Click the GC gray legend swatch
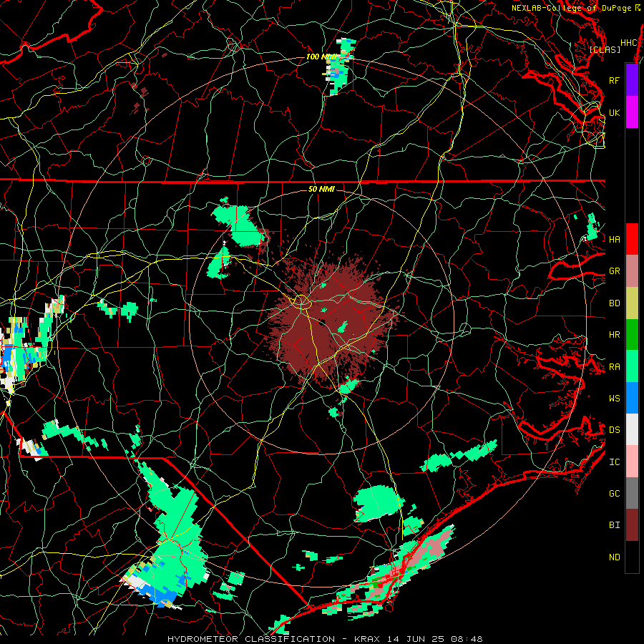 point(632,493)
